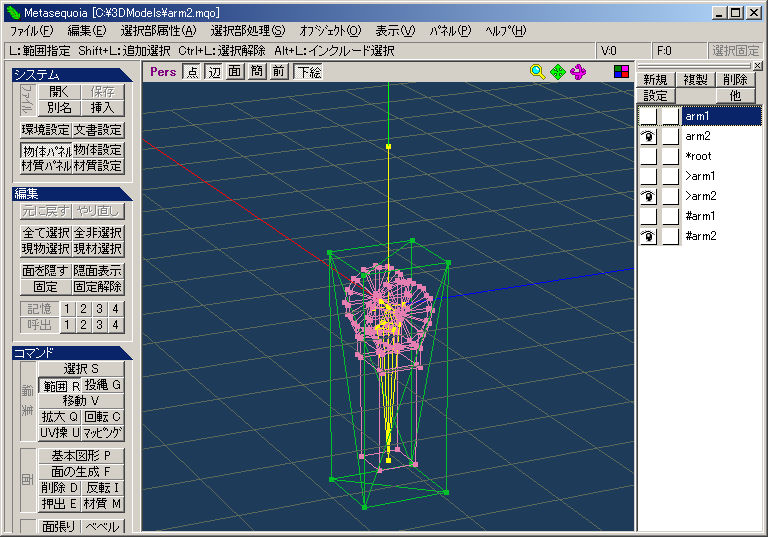Select the 投縄 G lasso command
Image resolution: width=768 pixels, height=537 pixels.
pyautogui.click(x=102, y=385)
